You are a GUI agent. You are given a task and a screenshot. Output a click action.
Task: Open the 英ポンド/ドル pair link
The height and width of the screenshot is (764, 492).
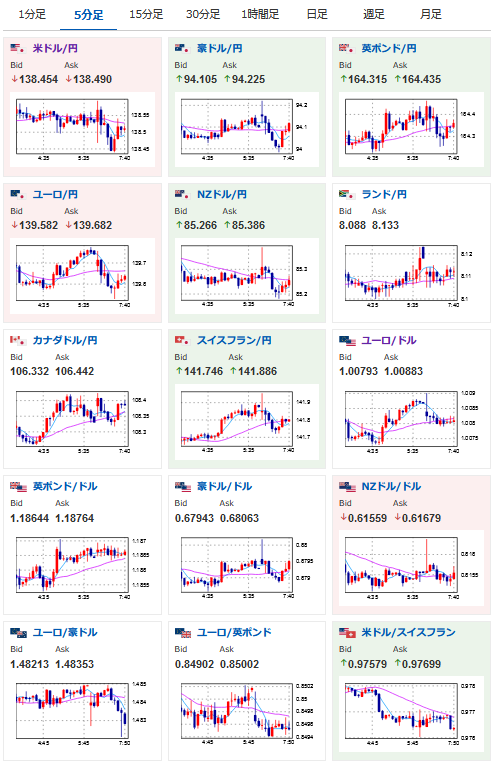(x=65, y=486)
